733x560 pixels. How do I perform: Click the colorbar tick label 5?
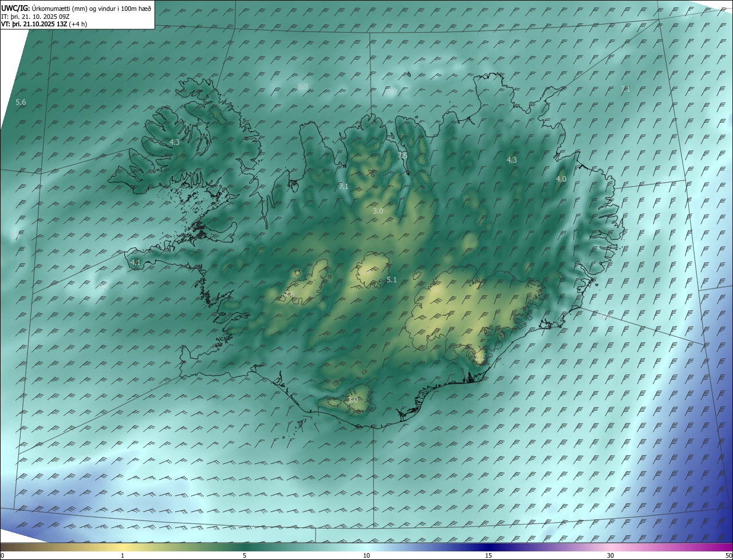245,556
